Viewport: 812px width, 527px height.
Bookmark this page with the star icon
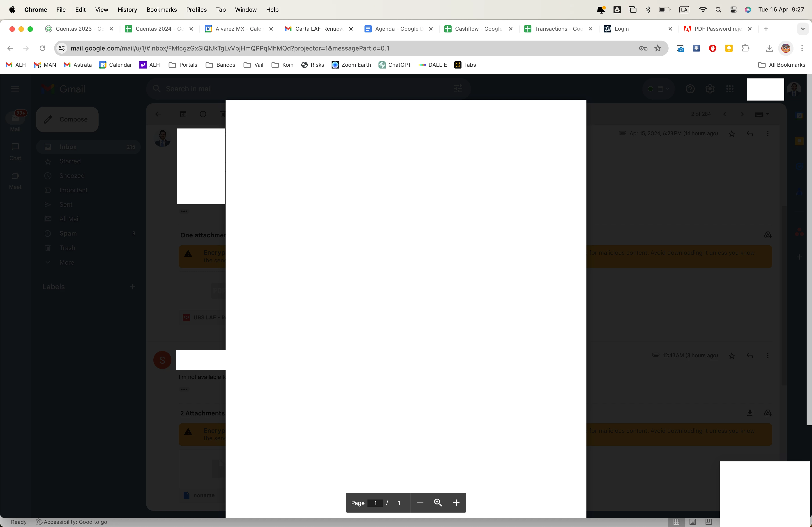pyautogui.click(x=658, y=48)
